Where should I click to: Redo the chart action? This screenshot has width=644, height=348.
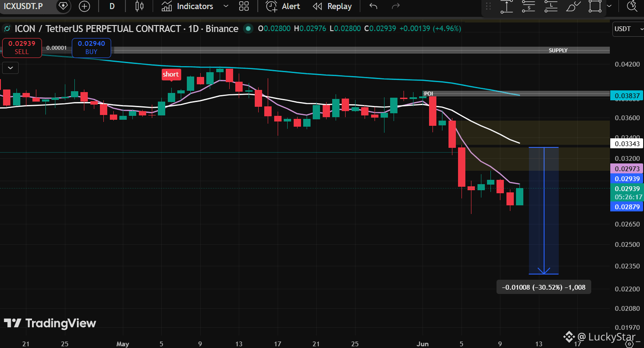(x=395, y=6)
